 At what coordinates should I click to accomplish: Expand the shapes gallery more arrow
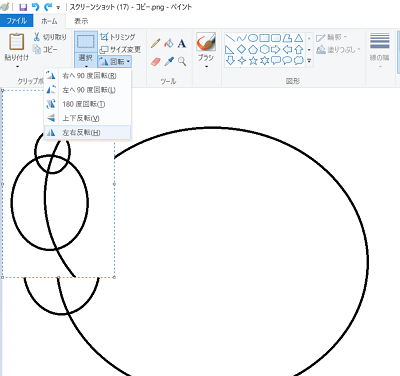pos(309,61)
